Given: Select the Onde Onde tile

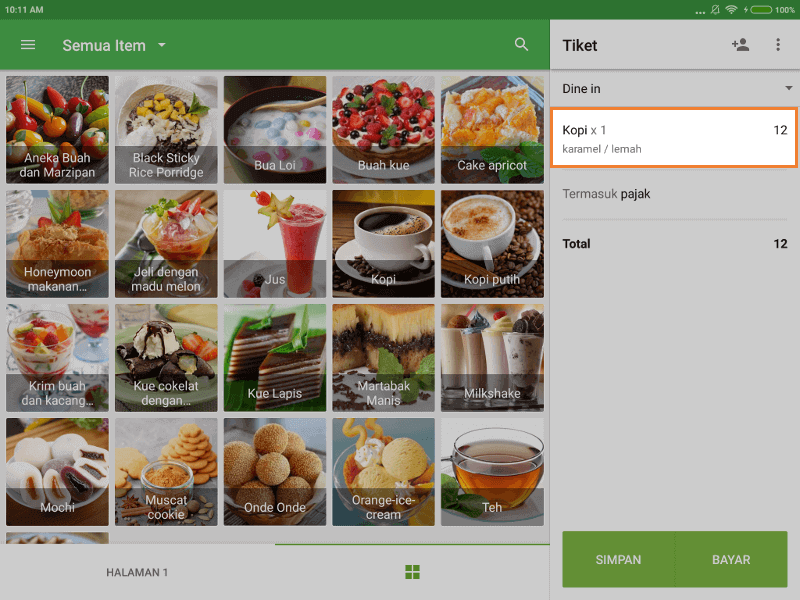Looking at the screenshot, I should point(274,472).
